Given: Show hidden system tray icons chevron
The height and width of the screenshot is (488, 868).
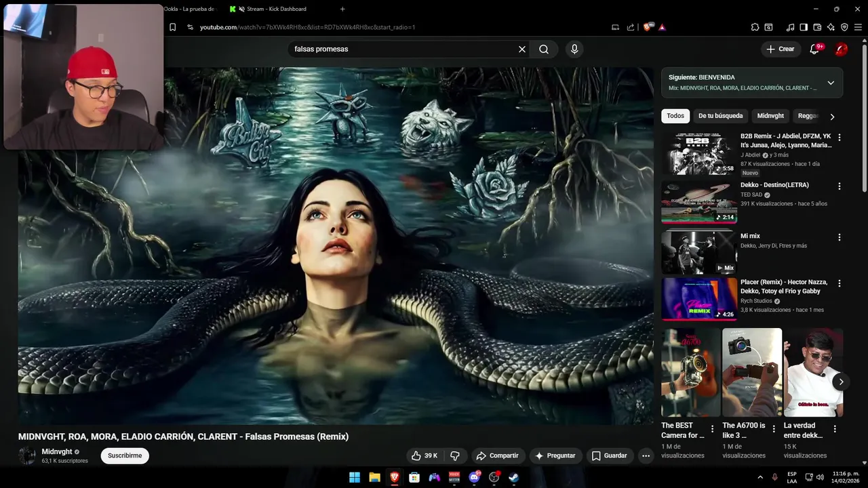Looking at the screenshot, I should 759,477.
